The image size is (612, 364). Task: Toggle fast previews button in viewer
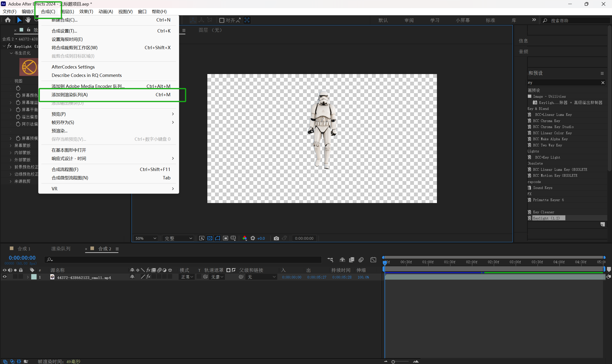[202, 238]
